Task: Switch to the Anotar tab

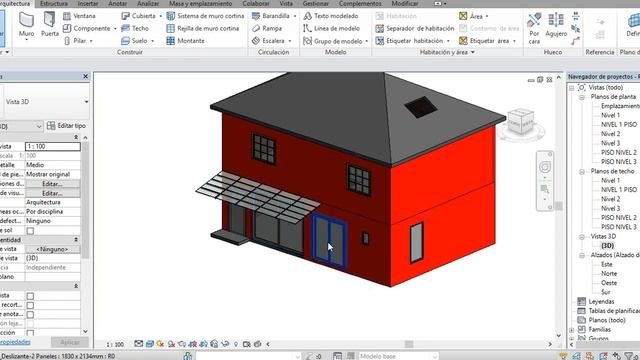Action: coord(118,4)
